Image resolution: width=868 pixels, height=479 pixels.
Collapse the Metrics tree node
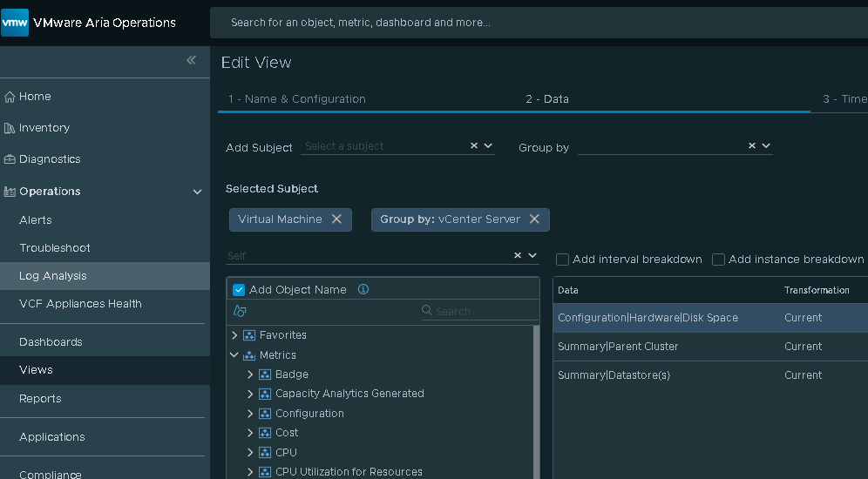click(x=234, y=355)
